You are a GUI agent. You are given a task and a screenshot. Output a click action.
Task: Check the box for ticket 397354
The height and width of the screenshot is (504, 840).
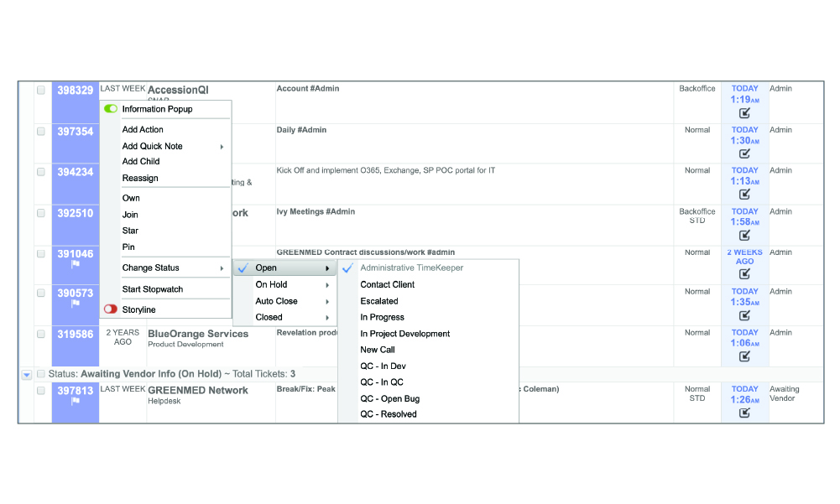click(40, 131)
